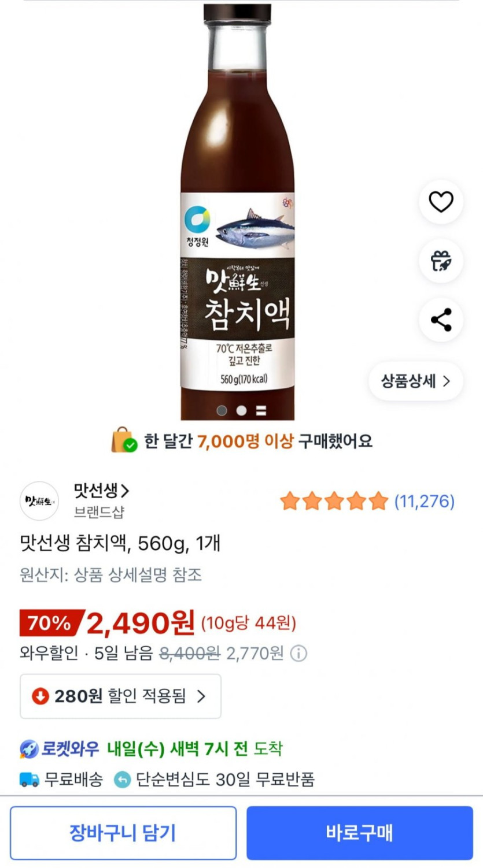Tap the five-star rating
Image resolution: width=483 pixels, height=868 pixels.
coord(334,501)
